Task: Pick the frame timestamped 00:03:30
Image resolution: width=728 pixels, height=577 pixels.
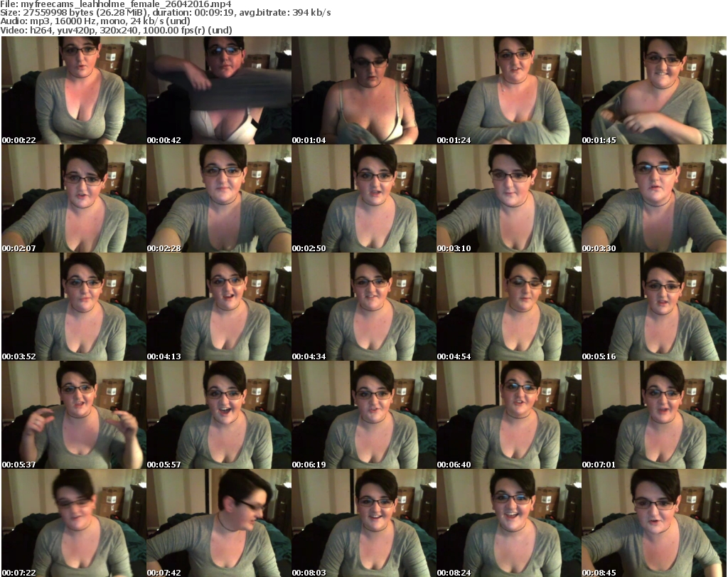Action: 654,198
